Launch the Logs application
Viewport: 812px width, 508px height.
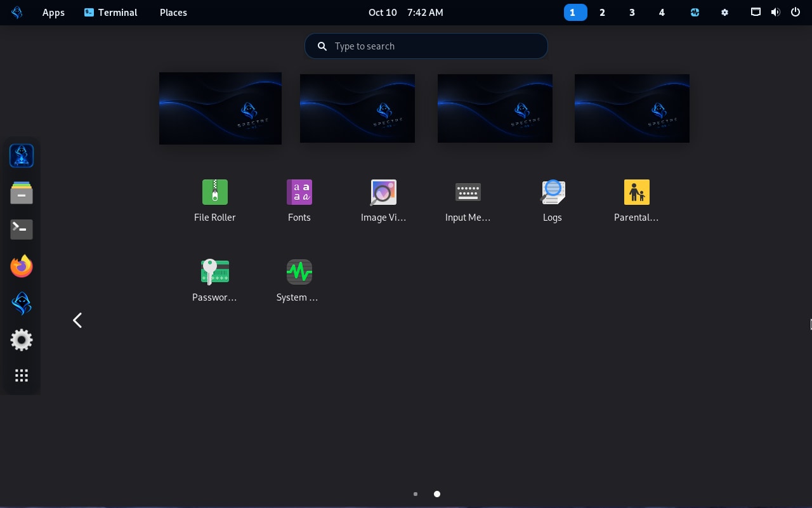552,200
